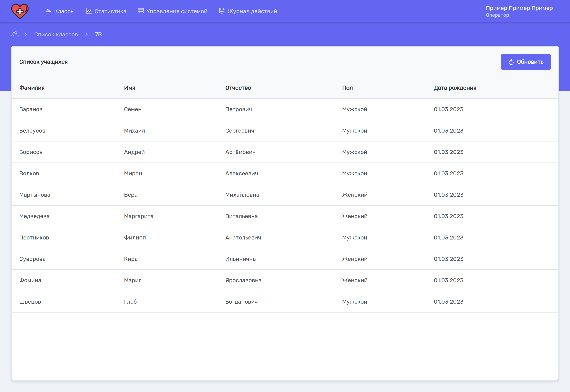The width and height of the screenshot is (570, 392).
Task: Click the name Андрей
Action: [134, 152]
